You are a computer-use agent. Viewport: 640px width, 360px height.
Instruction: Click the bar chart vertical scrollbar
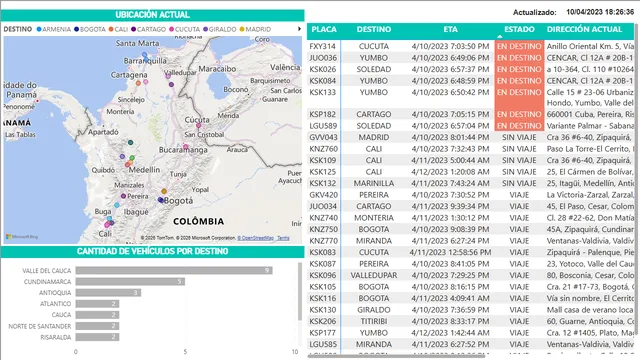coord(300,292)
